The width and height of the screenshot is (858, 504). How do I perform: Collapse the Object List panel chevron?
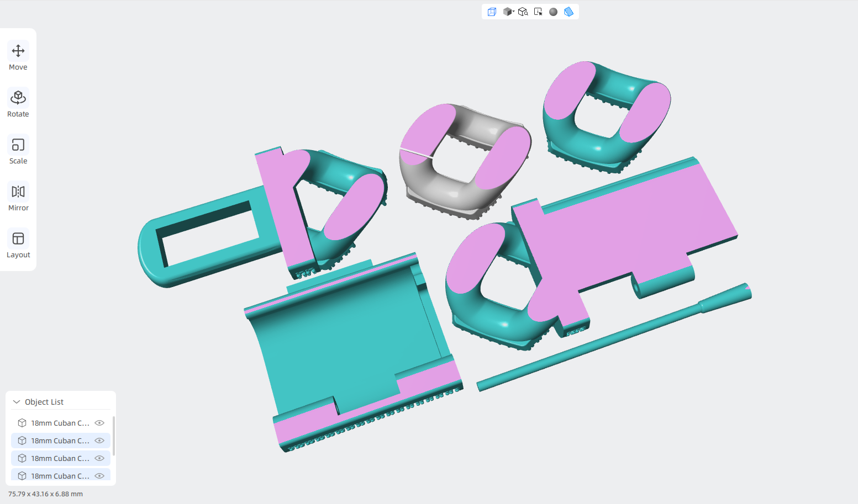coord(17,402)
